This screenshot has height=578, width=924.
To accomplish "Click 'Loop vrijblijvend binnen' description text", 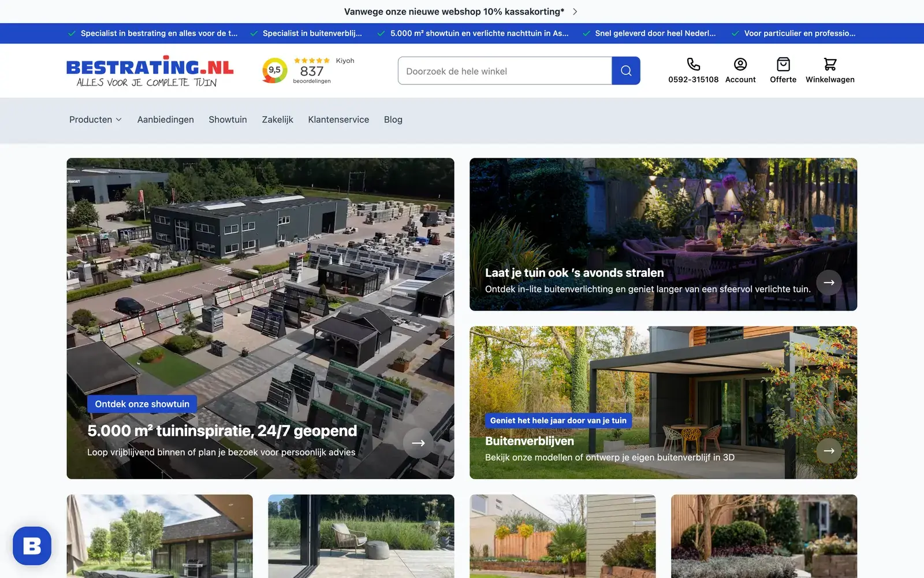I will click(x=221, y=452).
